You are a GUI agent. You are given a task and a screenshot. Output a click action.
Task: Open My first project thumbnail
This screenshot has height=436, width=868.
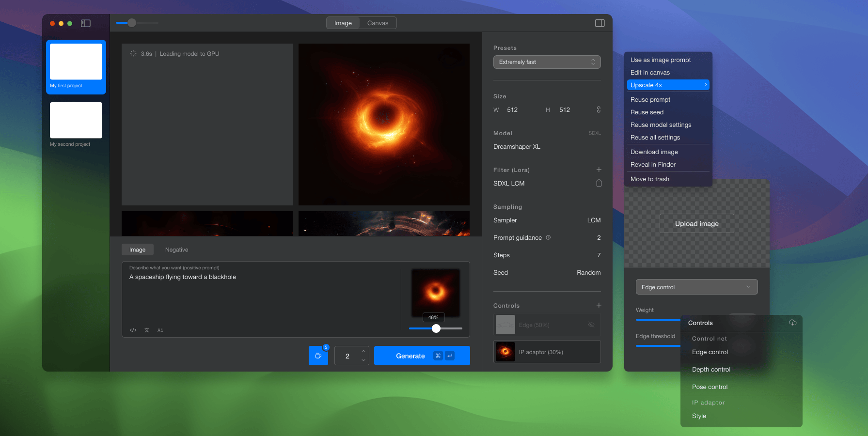click(x=76, y=62)
